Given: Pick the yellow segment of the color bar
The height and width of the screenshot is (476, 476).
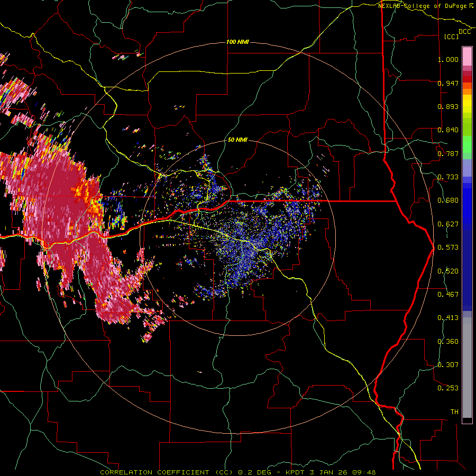Looking at the screenshot, I should coord(467,104).
